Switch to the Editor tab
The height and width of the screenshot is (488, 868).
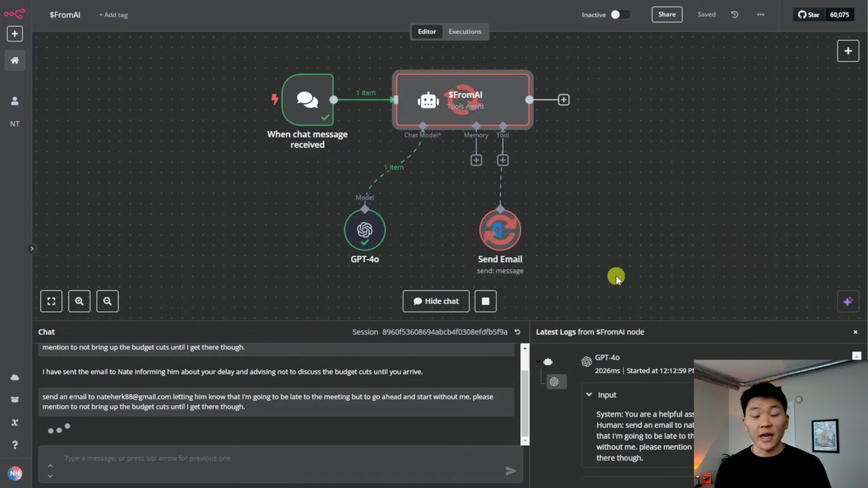click(x=427, y=32)
